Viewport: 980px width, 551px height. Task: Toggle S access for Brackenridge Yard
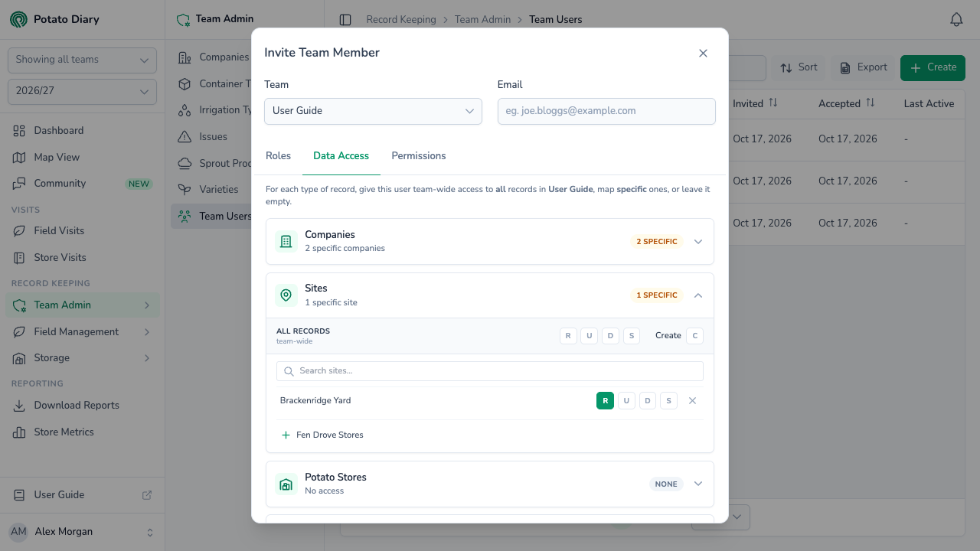point(668,401)
